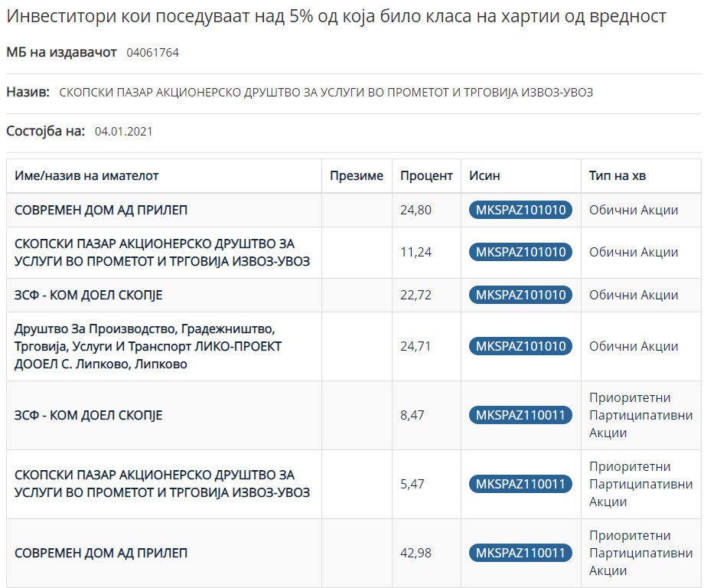
Task: Click 'Обични Акции' in the 24,80 row
Action: coord(633,210)
